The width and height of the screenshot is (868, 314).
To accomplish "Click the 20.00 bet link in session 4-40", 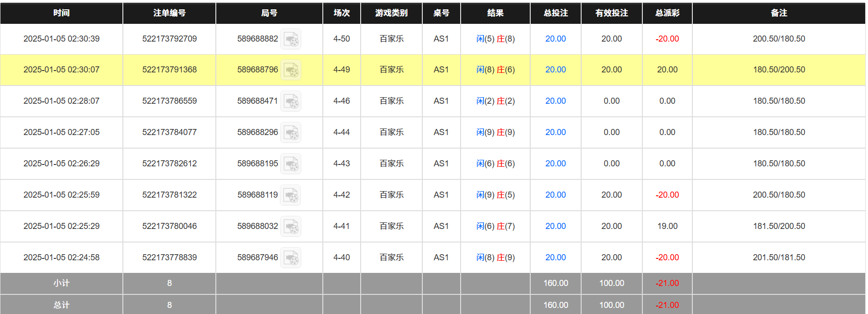I will 555,257.
